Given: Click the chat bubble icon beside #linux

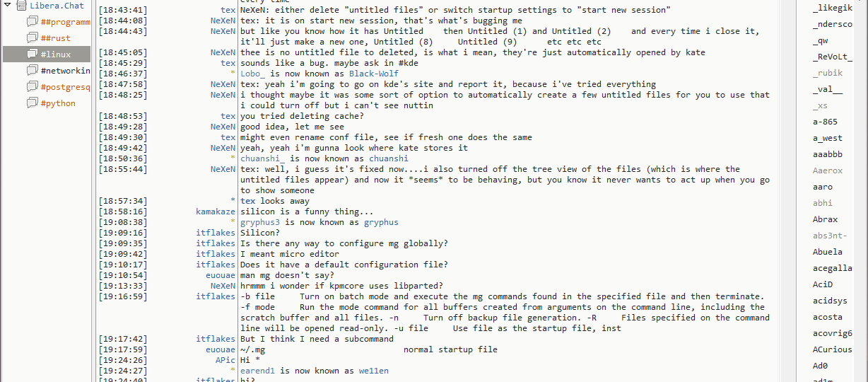Looking at the screenshot, I should point(32,54).
